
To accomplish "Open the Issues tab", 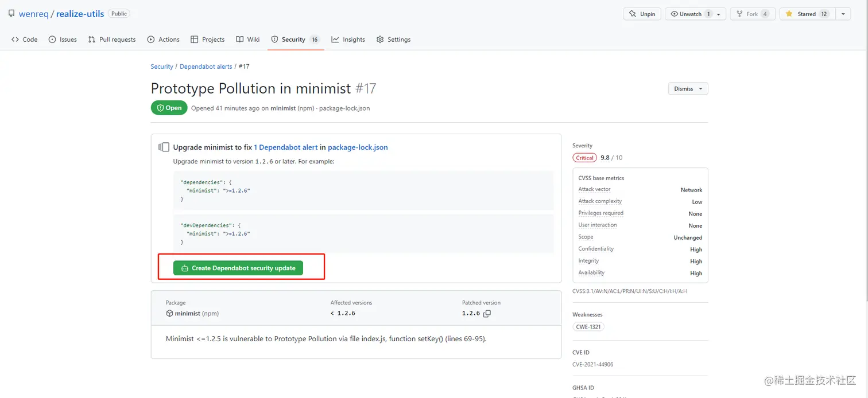I will tap(63, 40).
